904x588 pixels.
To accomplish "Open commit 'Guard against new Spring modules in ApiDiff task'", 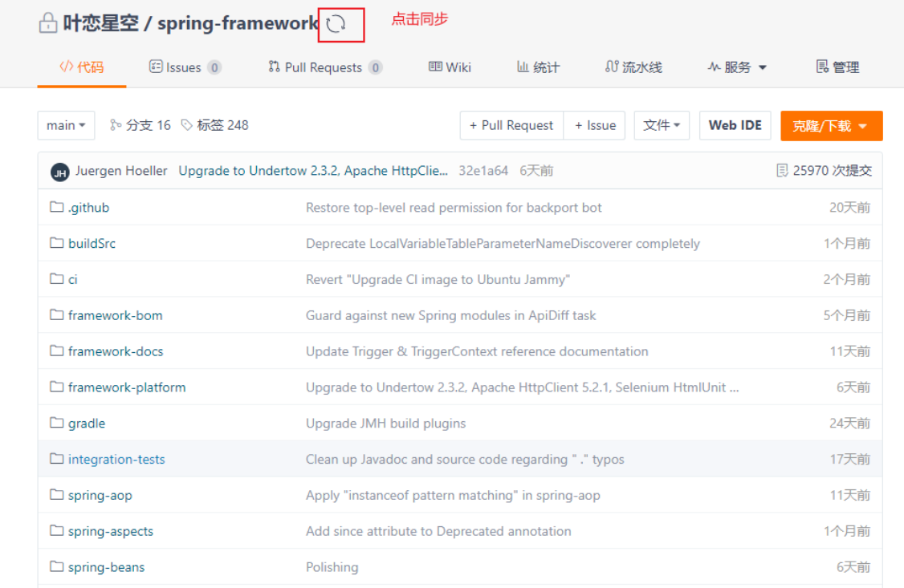I will pos(451,315).
